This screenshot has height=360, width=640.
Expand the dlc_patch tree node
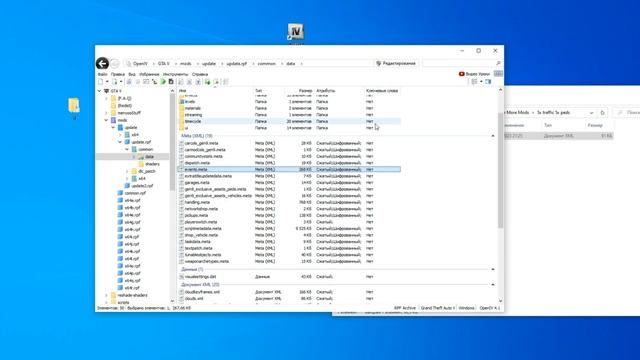[127, 171]
